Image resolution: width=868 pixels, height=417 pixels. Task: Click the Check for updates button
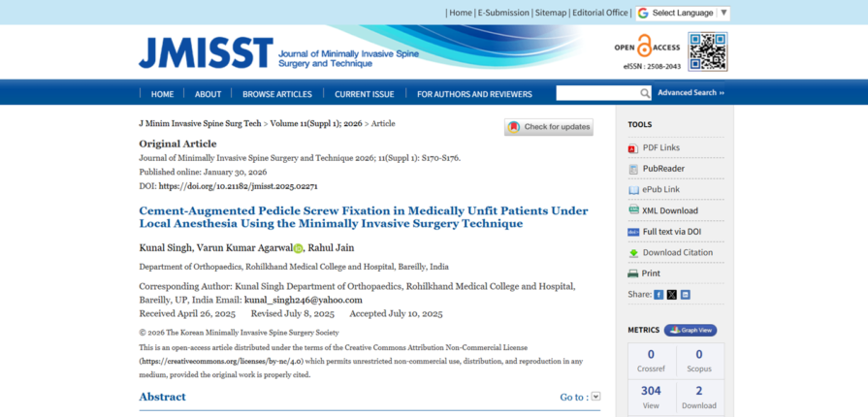tap(548, 127)
